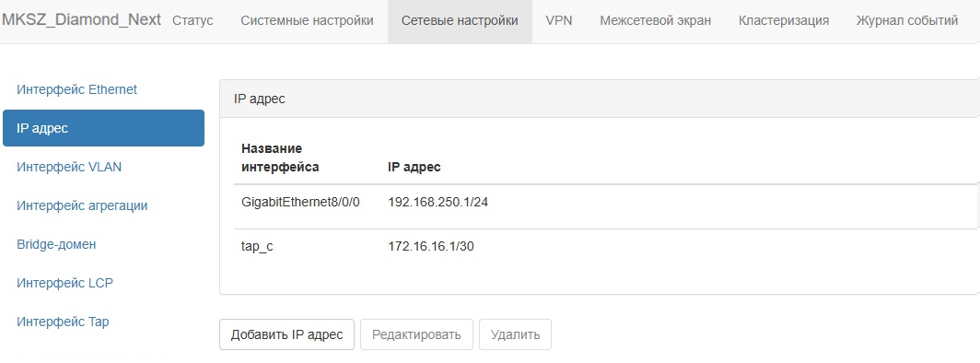Select the Сетевые настройки tab
Screen dimensions: 980x363
460,20
